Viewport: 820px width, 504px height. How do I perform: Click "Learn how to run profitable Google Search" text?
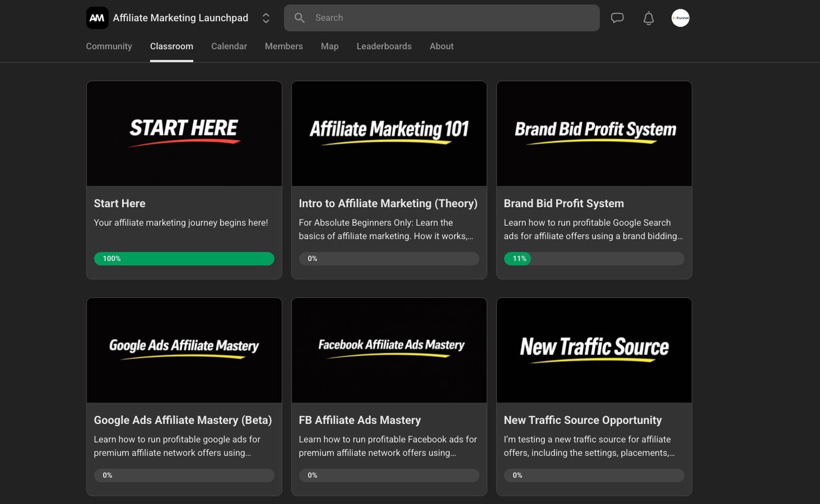[593, 230]
